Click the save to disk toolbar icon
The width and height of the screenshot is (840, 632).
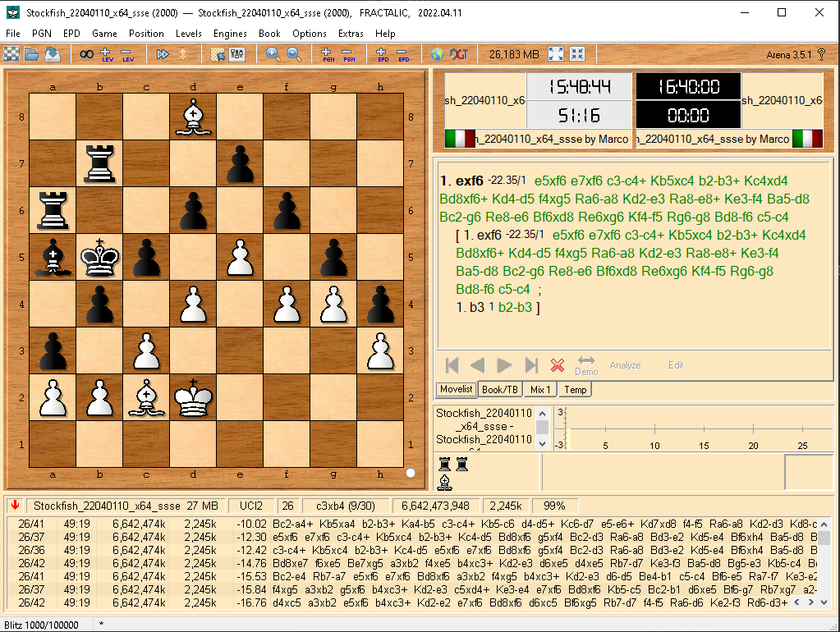(x=53, y=54)
